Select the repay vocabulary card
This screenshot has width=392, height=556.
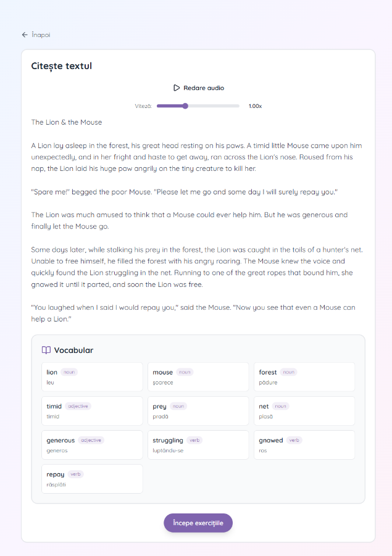point(92,479)
